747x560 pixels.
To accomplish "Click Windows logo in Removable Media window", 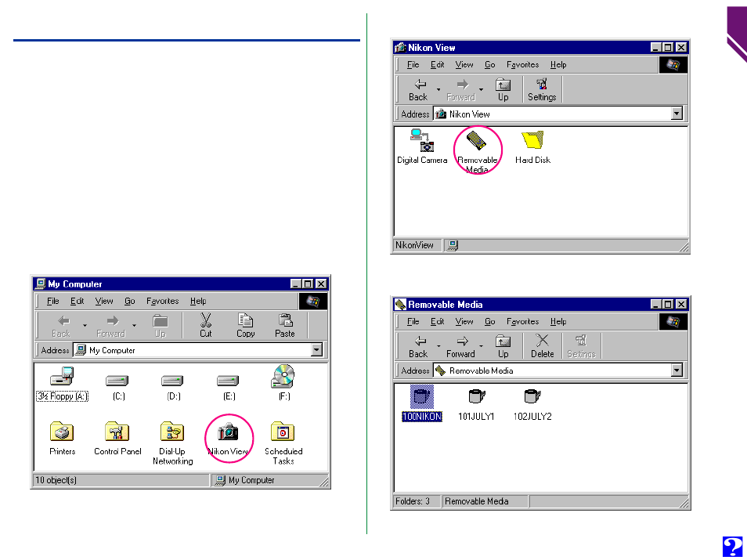I will point(673,322).
